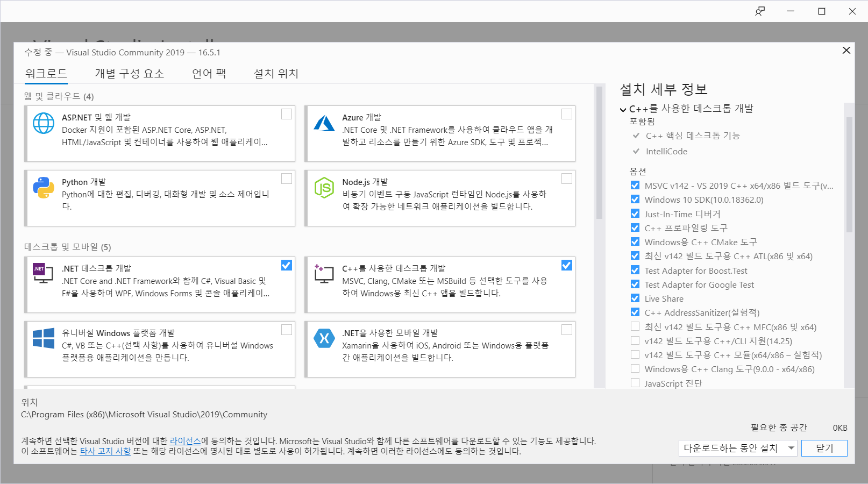Open the 타사 고지 사항 link
868x484 pixels.
coord(105,451)
